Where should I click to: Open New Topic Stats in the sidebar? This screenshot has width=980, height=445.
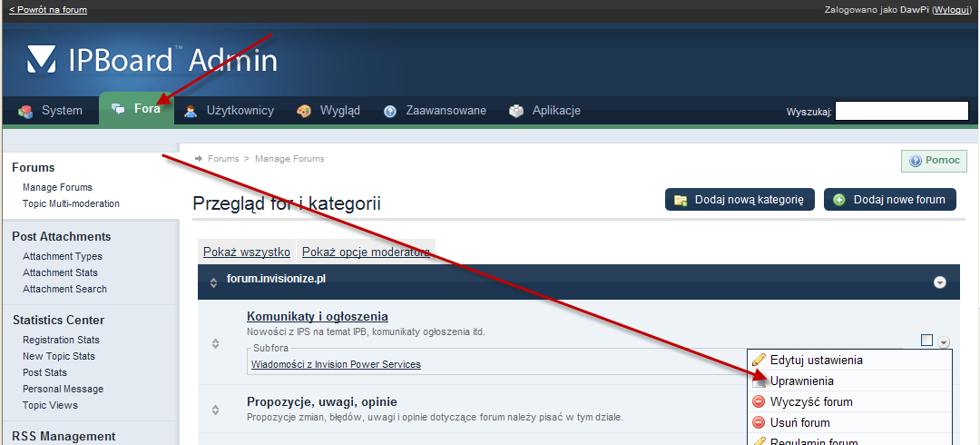pyautogui.click(x=59, y=356)
